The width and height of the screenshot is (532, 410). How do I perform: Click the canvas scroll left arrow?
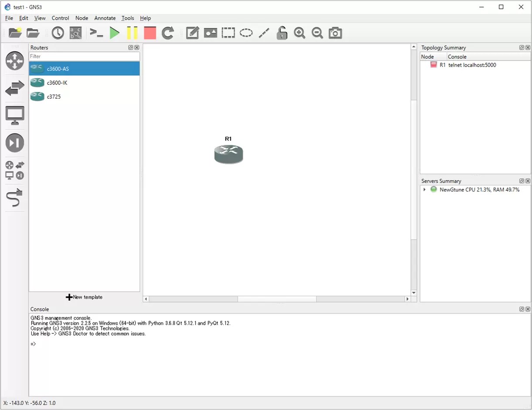[146, 299]
